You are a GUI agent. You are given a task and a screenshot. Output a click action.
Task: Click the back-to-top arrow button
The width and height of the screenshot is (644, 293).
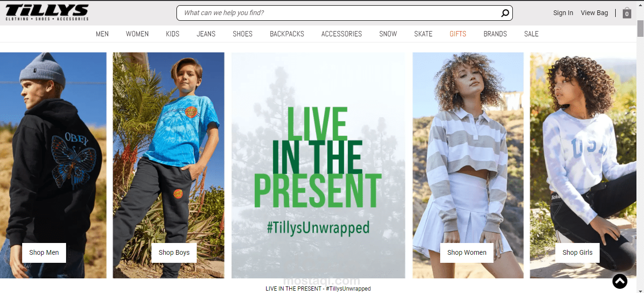point(620,281)
